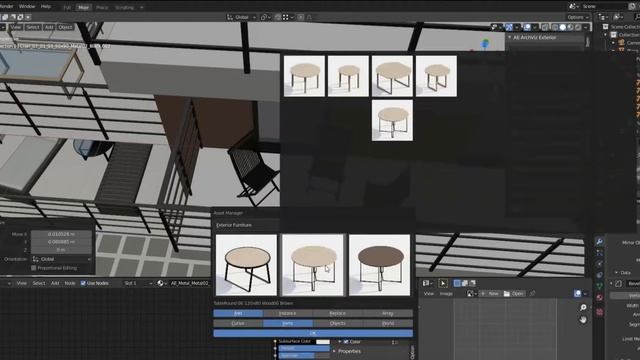Click the proportional editing falloff icon
640x360 pixels.
click(x=309, y=17)
